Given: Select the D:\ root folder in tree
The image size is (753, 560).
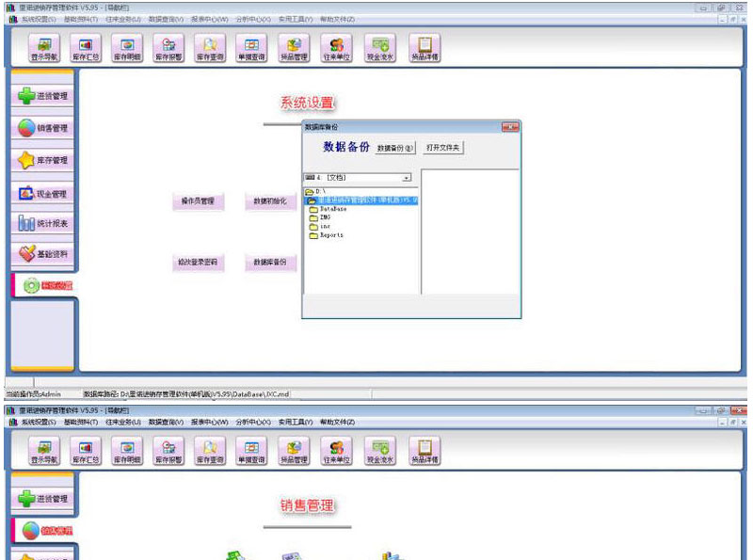Looking at the screenshot, I should 316,192.
